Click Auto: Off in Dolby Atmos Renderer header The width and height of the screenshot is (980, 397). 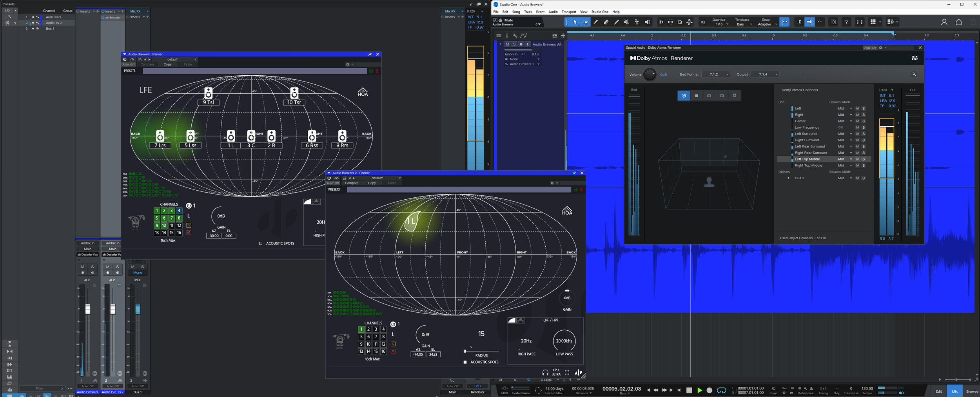[869, 48]
